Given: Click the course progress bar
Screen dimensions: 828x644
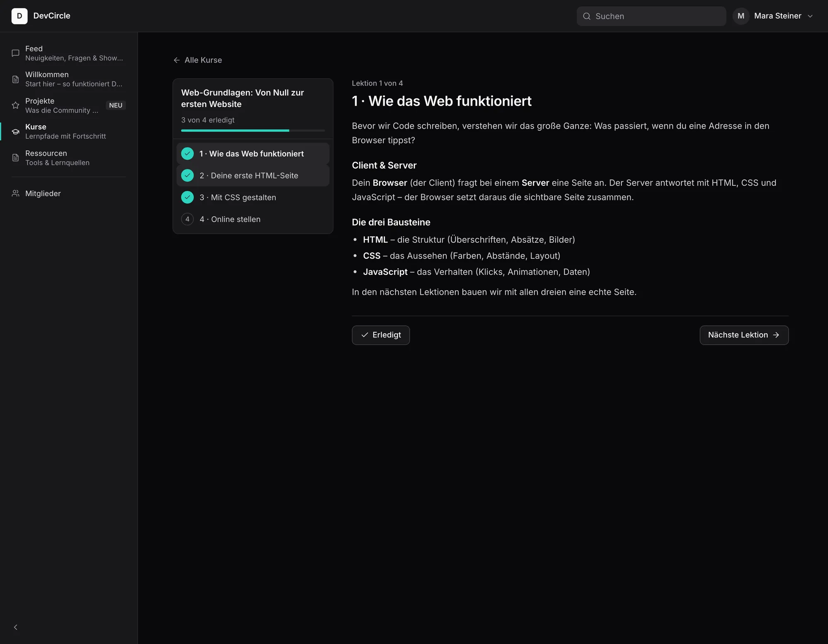Looking at the screenshot, I should click(253, 130).
